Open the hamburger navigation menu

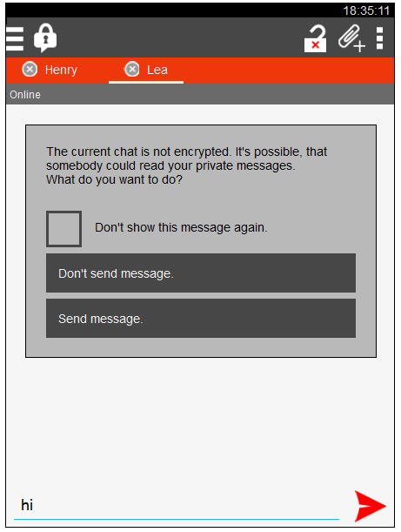click(x=15, y=38)
